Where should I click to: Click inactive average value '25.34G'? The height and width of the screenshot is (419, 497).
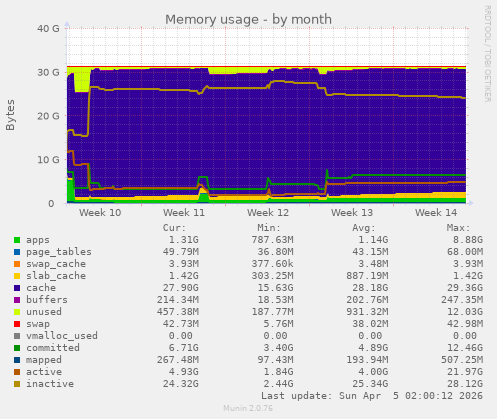coord(370,384)
